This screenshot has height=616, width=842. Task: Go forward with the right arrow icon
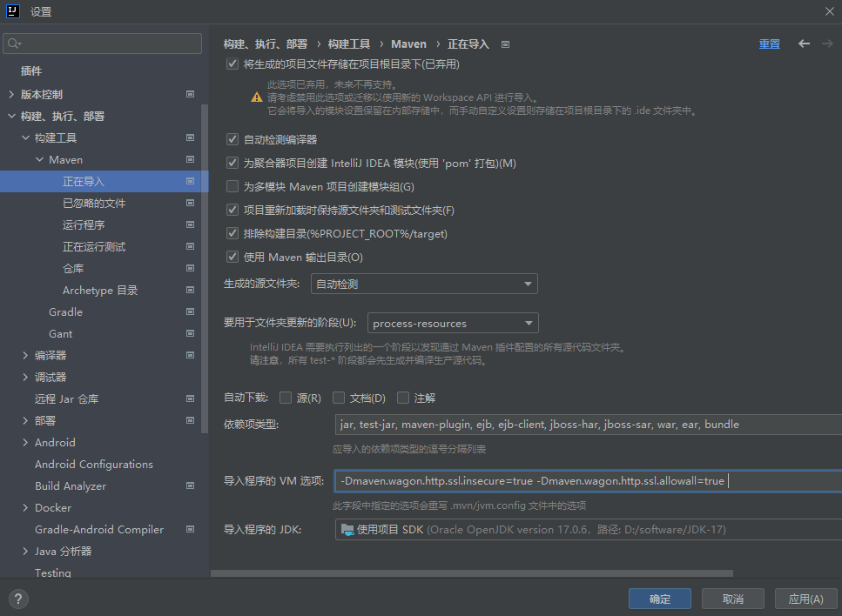tap(827, 44)
